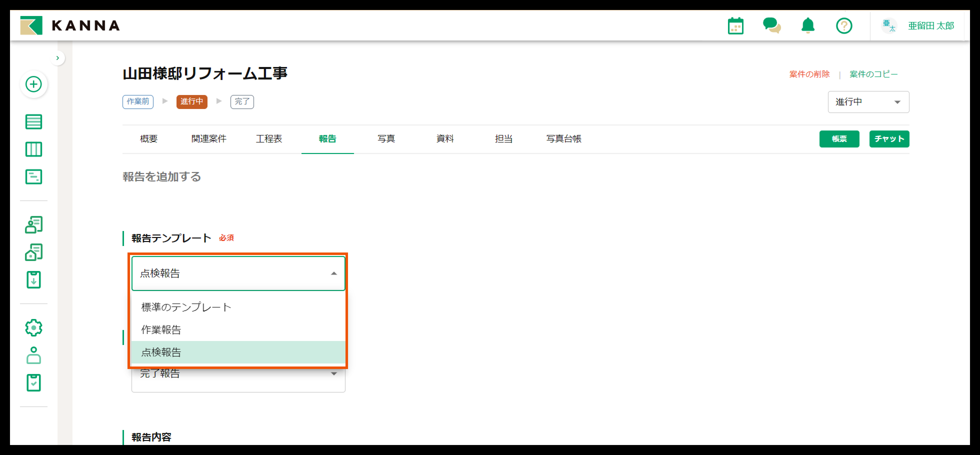Viewport: 980px width, 455px height.
Task: Click the user avatar icon
Action: pyautogui.click(x=889, y=26)
